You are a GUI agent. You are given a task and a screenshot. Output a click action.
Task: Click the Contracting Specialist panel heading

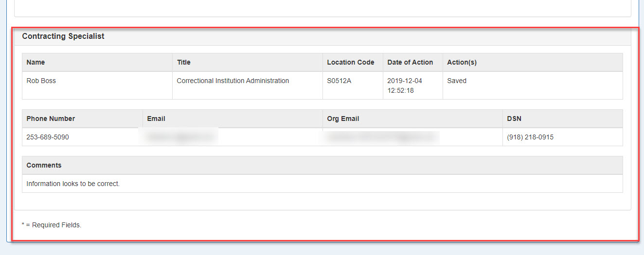(63, 36)
